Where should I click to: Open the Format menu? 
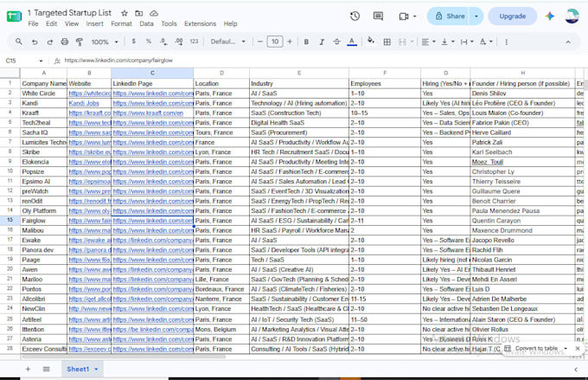121,23
